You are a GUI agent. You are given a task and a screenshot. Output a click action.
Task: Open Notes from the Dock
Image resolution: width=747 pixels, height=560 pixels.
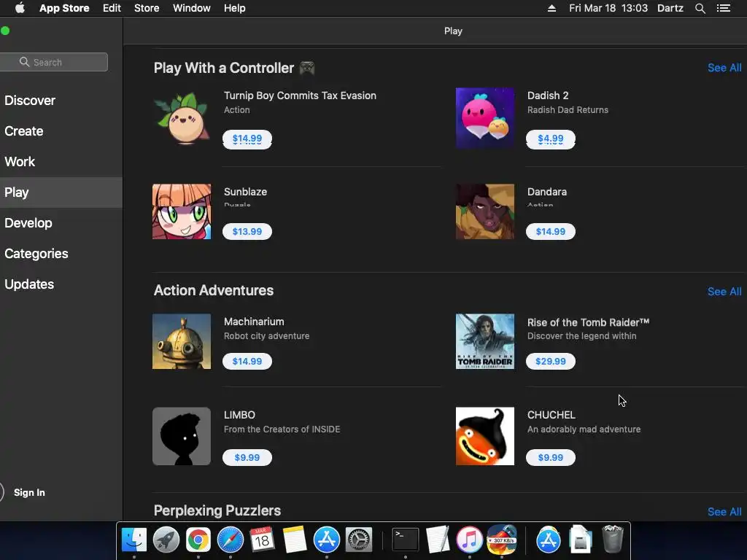[295, 540]
